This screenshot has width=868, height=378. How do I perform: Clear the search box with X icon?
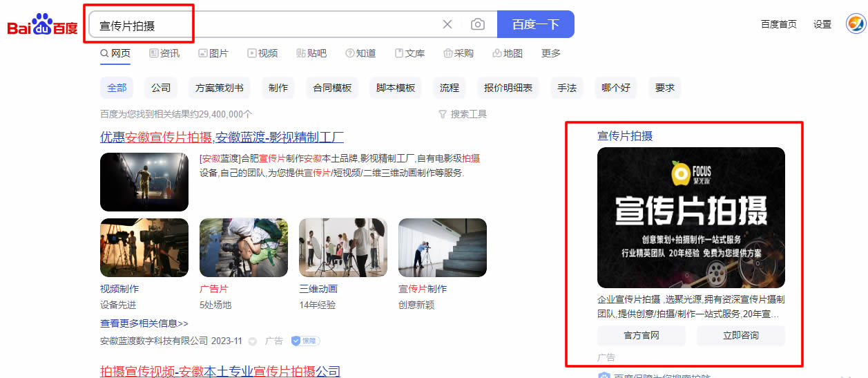(447, 25)
